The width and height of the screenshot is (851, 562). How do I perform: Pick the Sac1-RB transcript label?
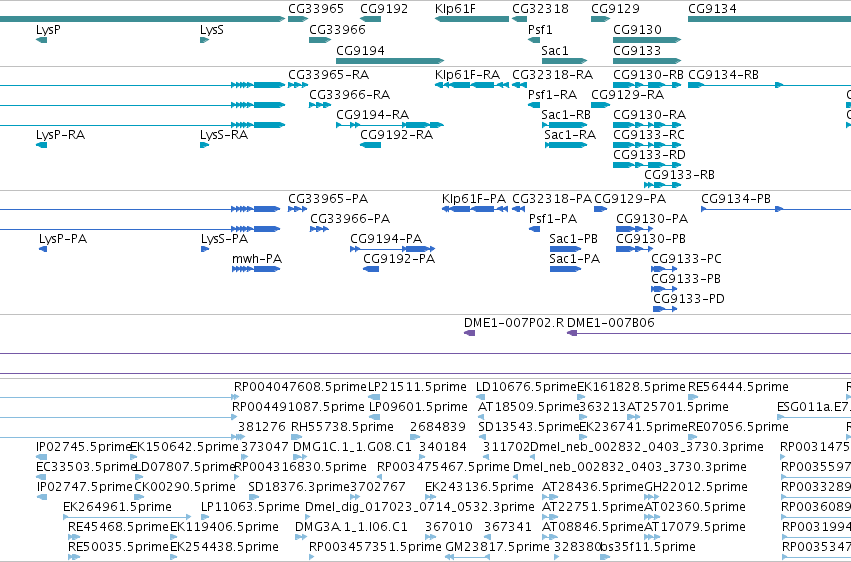[x=566, y=115]
